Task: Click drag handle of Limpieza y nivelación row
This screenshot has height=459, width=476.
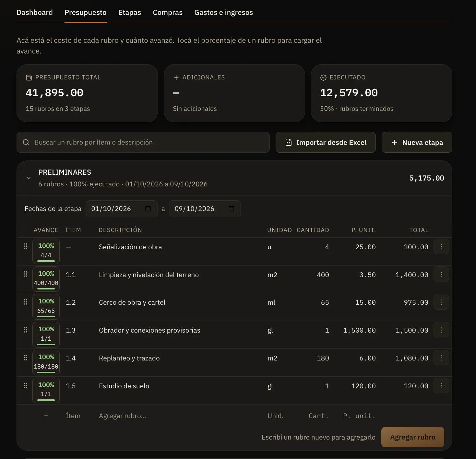Action: point(26,274)
